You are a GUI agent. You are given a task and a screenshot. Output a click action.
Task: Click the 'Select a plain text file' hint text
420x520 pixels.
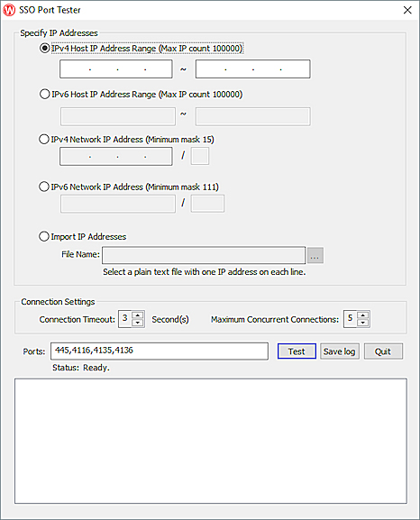coord(204,272)
